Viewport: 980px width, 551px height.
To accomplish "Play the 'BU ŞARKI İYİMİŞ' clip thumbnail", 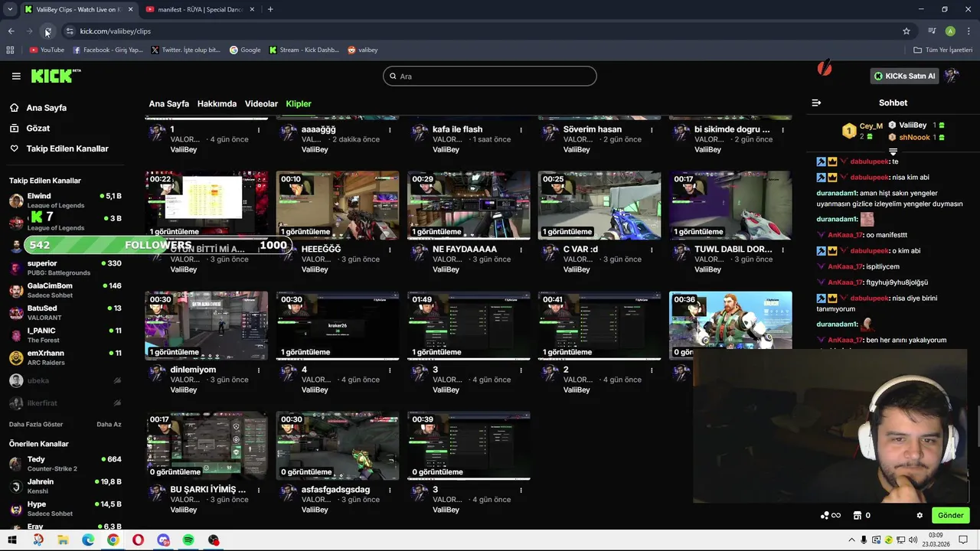I will click(207, 445).
